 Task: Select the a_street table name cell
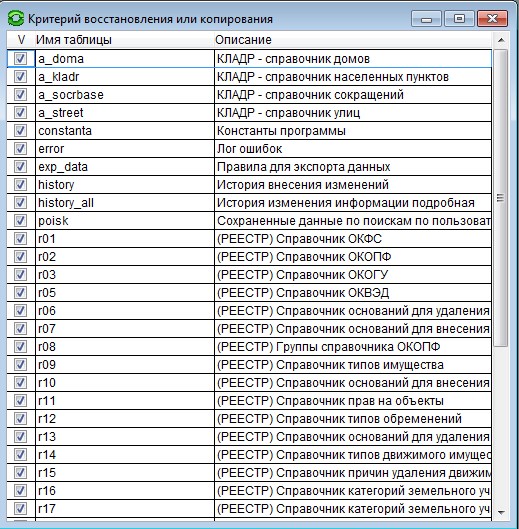[125, 113]
